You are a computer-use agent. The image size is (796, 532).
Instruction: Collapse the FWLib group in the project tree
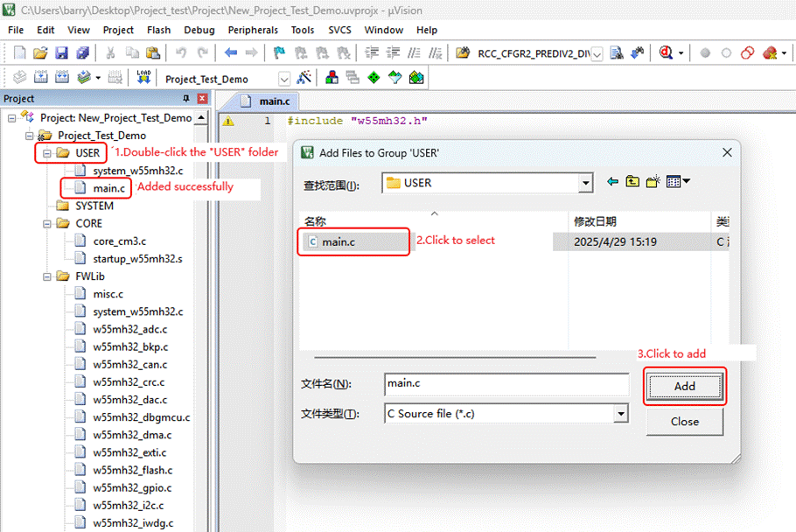click(47, 276)
